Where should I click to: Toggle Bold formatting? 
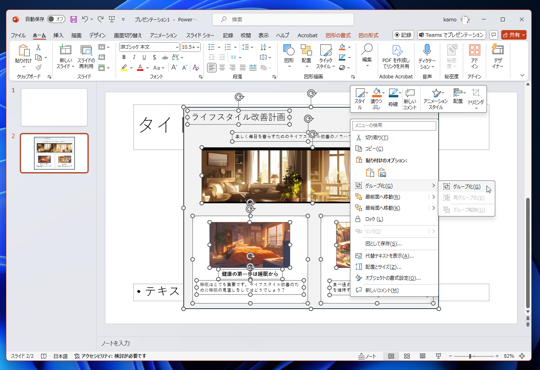(124, 57)
